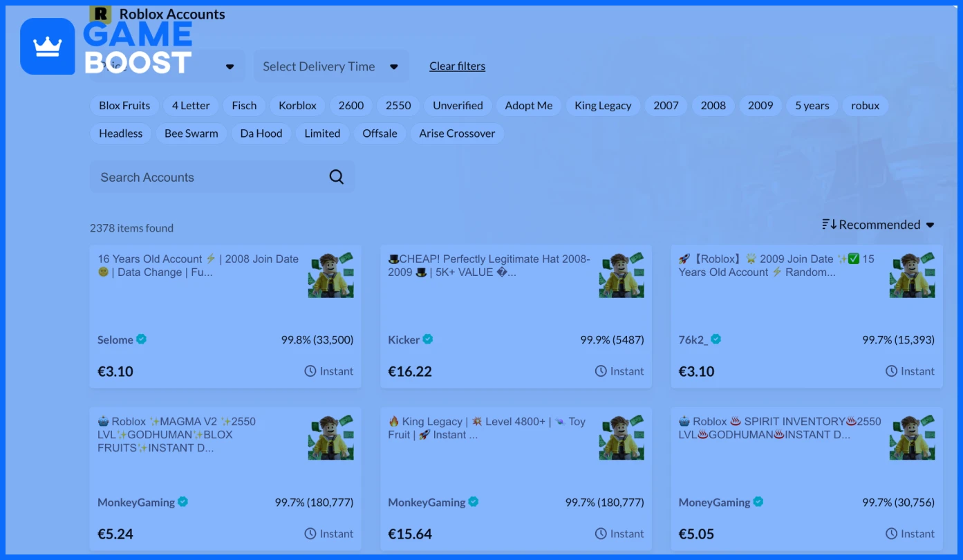Open the dropdown left of Select Delivery Time
The width and height of the screenshot is (963, 560).
(x=167, y=66)
